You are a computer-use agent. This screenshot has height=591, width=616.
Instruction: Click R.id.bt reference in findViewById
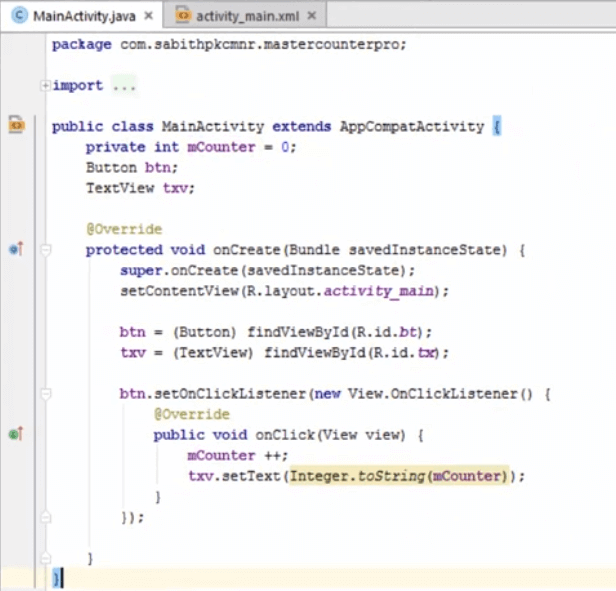click(x=387, y=332)
